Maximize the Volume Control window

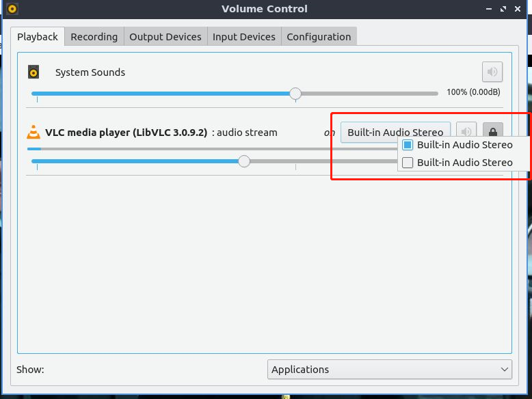(x=503, y=10)
